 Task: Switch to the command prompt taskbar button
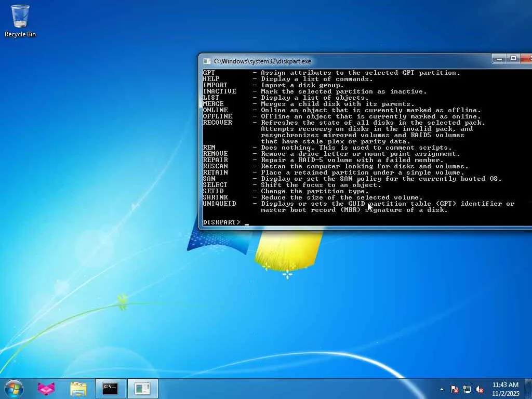(x=110, y=389)
